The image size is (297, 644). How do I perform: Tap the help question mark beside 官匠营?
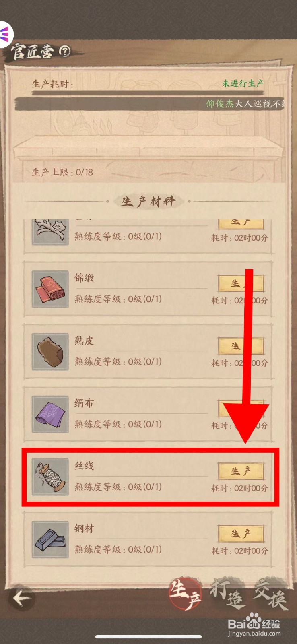(x=64, y=51)
